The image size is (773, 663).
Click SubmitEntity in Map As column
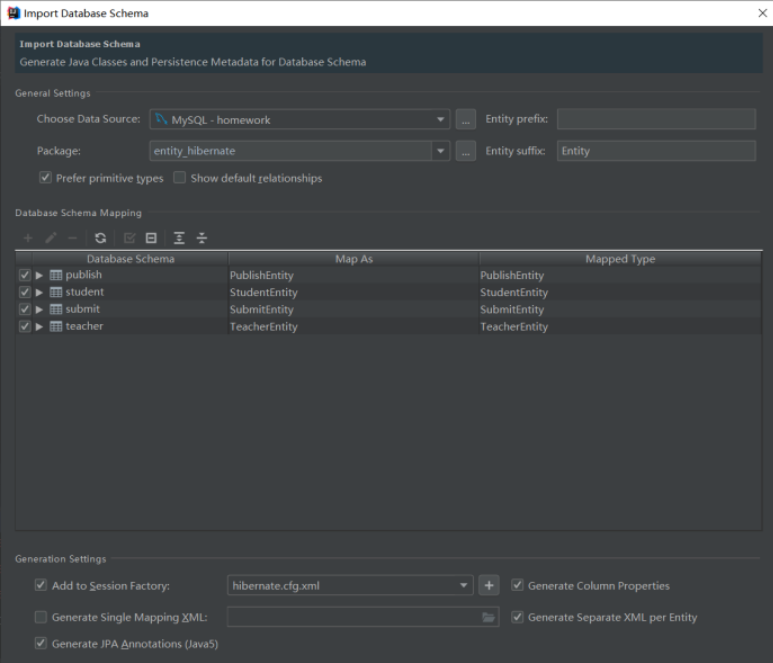(x=262, y=310)
